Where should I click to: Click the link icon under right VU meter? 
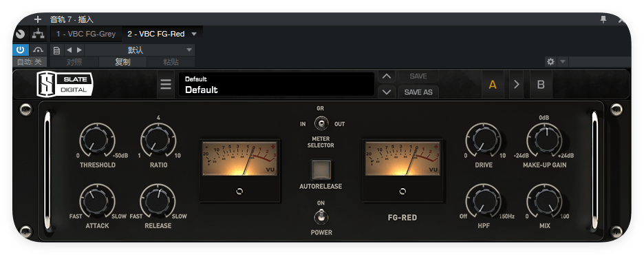pyautogui.click(x=402, y=192)
